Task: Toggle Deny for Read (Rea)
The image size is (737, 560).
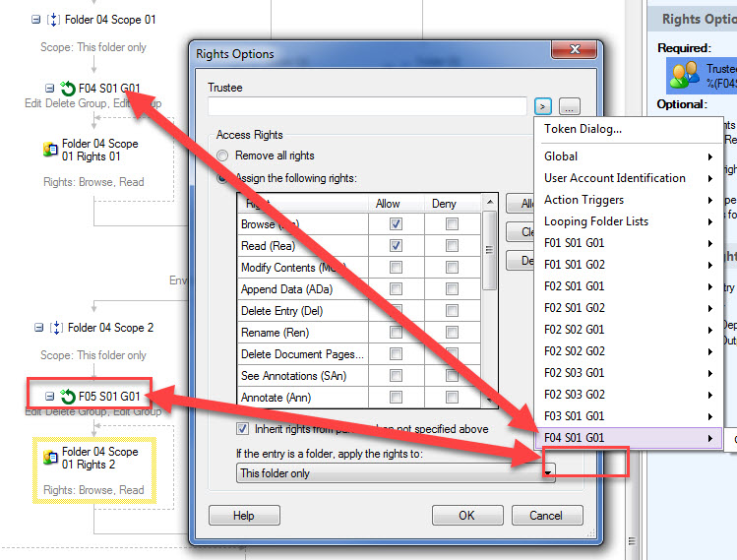Action: pyautogui.click(x=452, y=246)
